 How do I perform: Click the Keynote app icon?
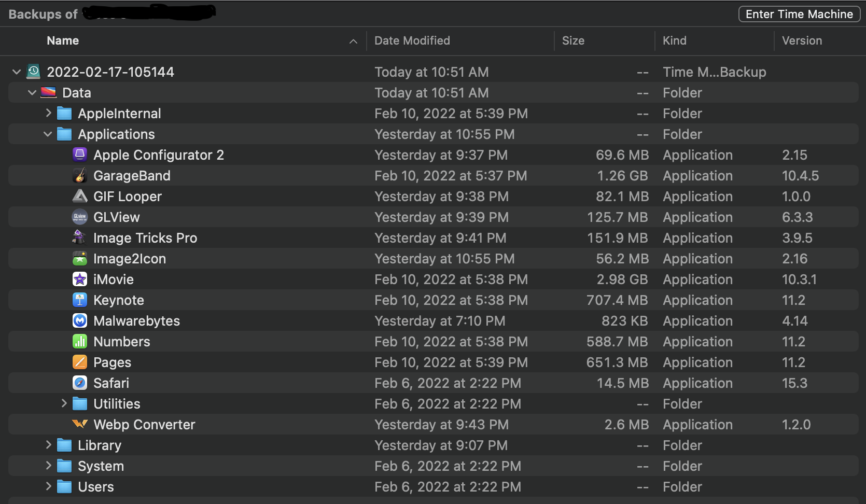(x=80, y=300)
